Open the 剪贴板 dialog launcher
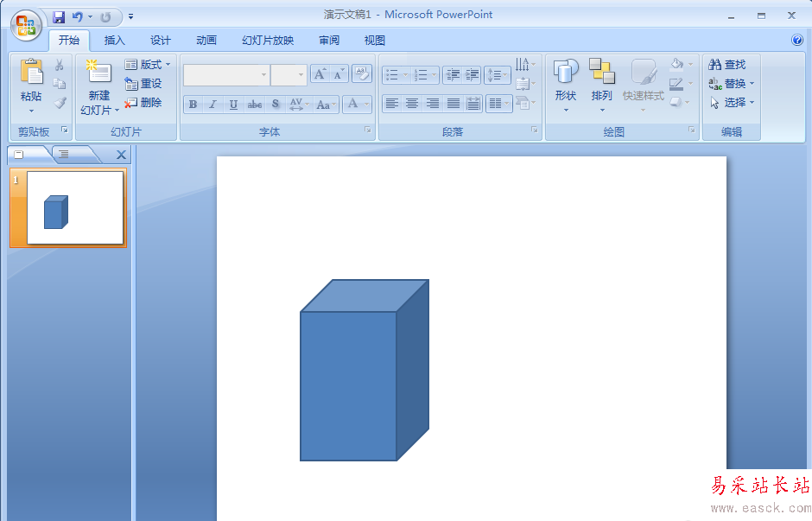The image size is (812, 521). (65, 130)
